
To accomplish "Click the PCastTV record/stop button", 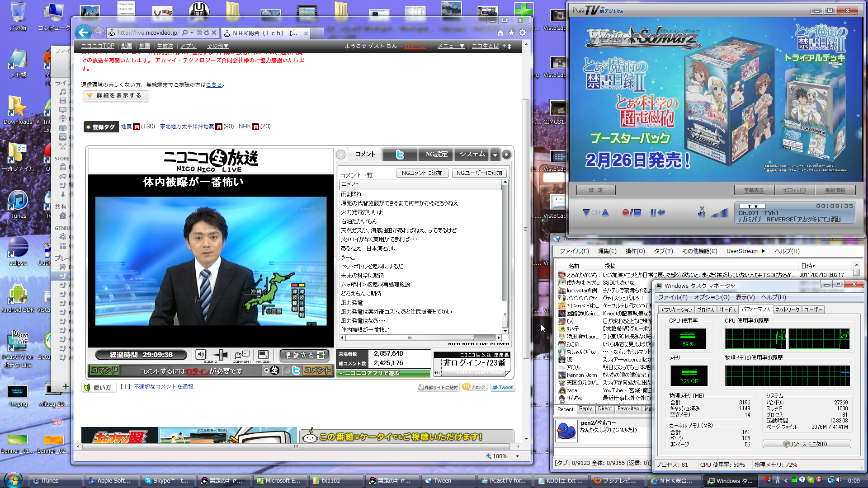I will [x=631, y=212].
